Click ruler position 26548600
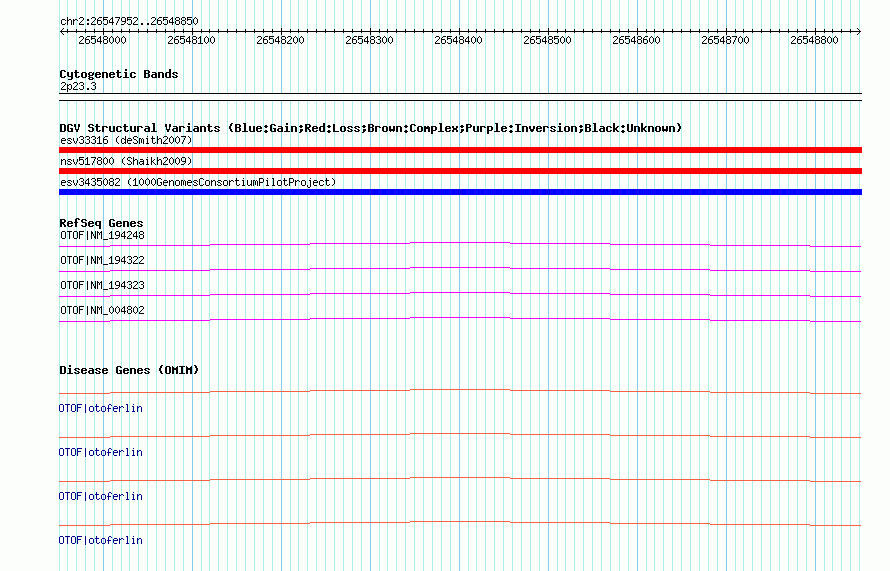Screen dimensions: 890x571 click(636, 40)
